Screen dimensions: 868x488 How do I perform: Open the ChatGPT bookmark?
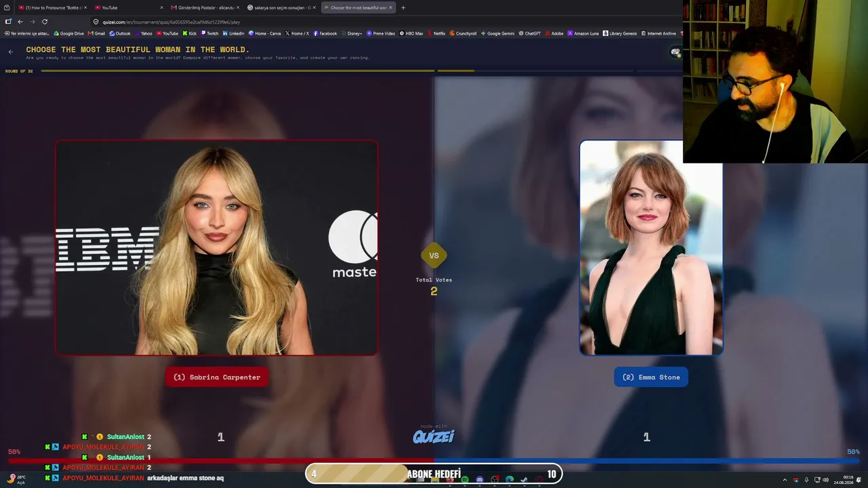[x=530, y=33]
